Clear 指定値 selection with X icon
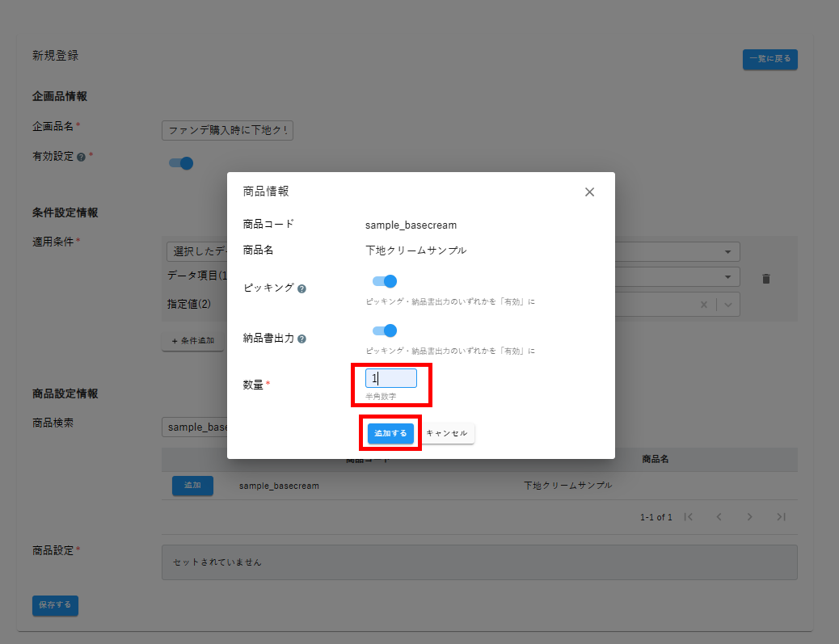This screenshot has width=839, height=644. (x=703, y=305)
